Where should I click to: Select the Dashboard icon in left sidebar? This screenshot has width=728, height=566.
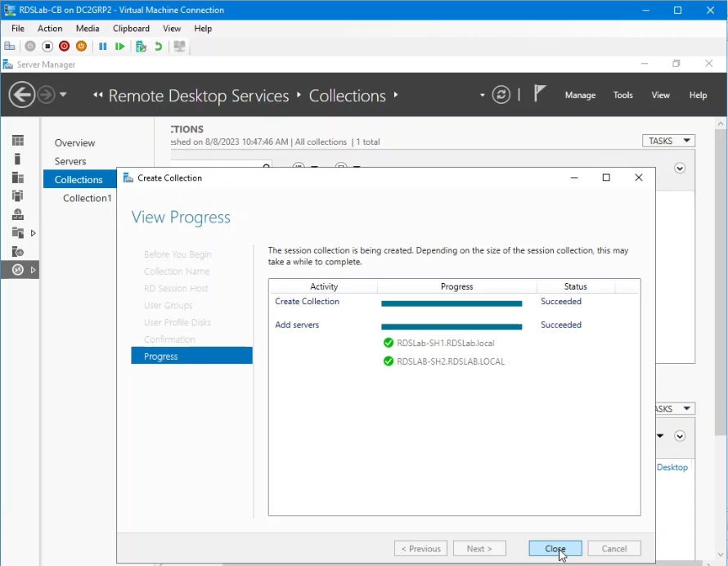[18, 141]
